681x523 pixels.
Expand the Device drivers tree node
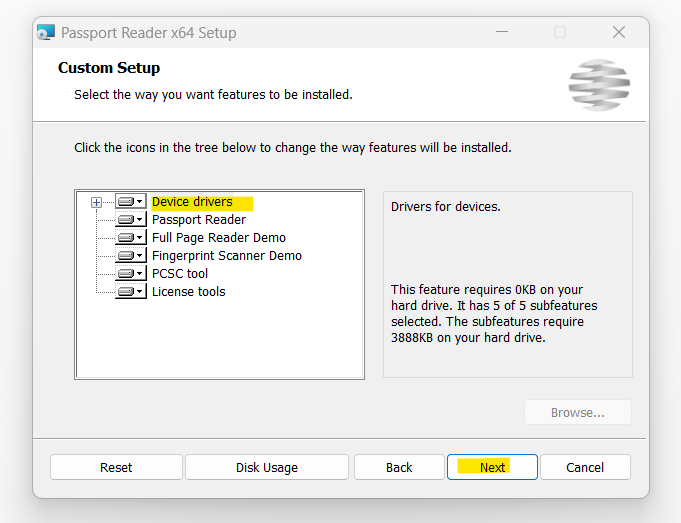click(x=96, y=202)
